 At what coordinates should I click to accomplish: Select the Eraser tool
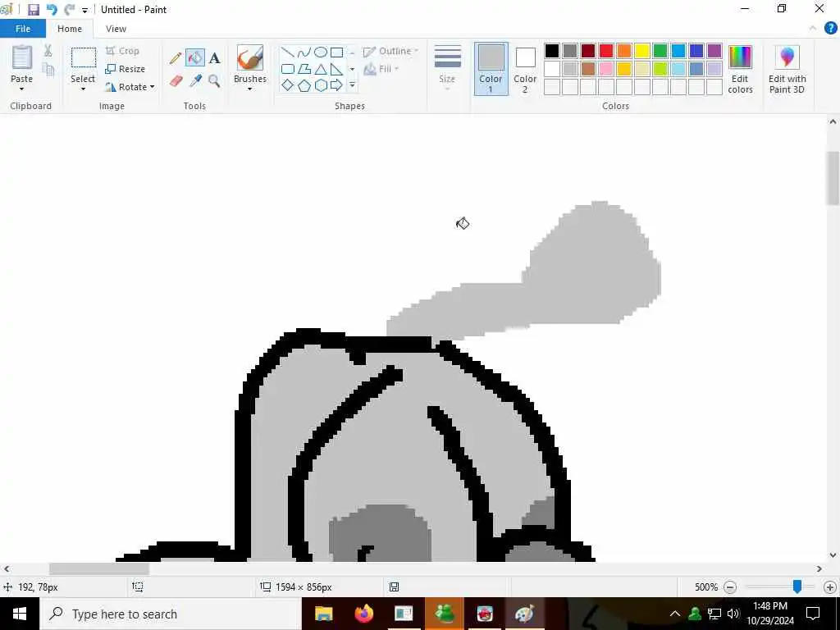[176, 81]
